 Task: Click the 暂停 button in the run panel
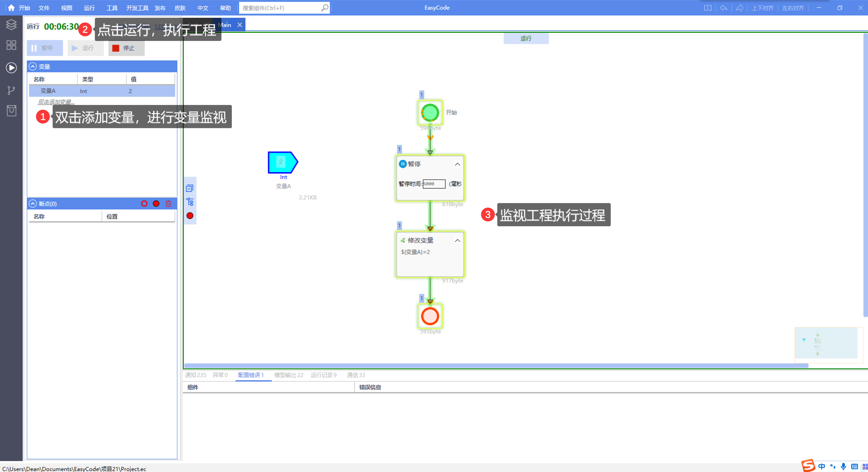tap(45, 48)
